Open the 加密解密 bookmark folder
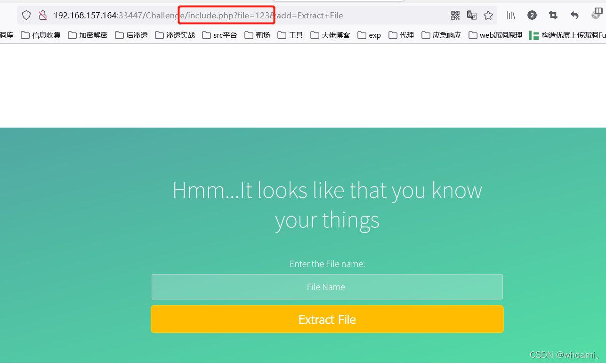The height and width of the screenshot is (364, 606). [88, 35]
